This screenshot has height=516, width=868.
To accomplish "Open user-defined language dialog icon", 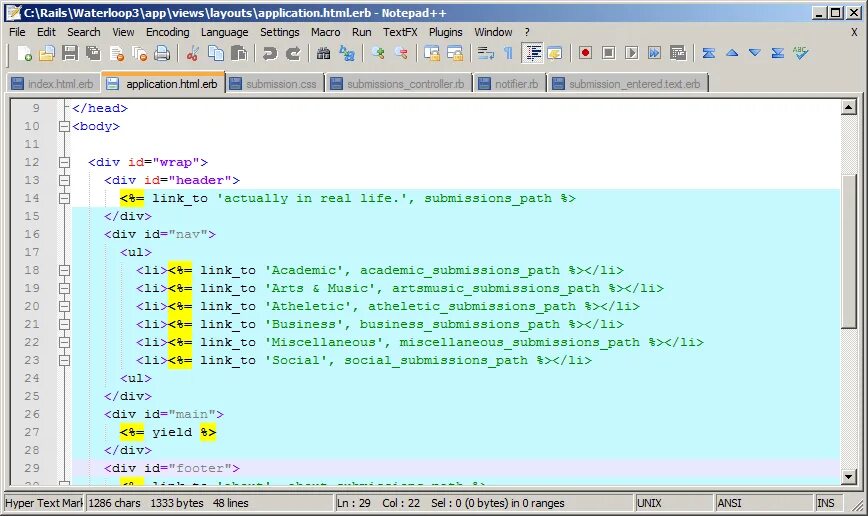I will tap(555, 53).
